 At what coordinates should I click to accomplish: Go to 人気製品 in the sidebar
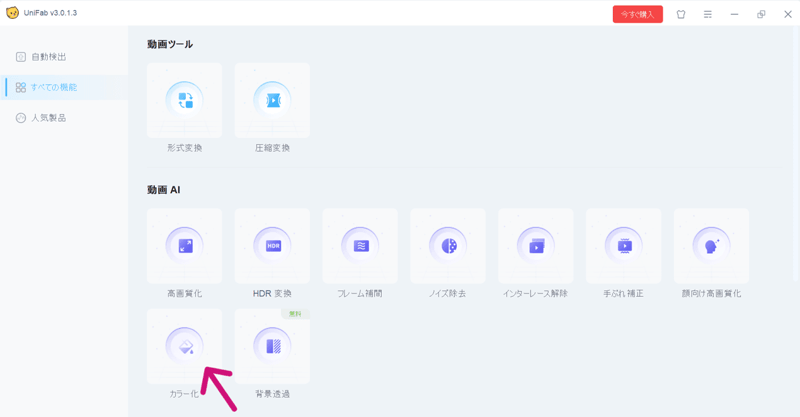coord(64,118)
